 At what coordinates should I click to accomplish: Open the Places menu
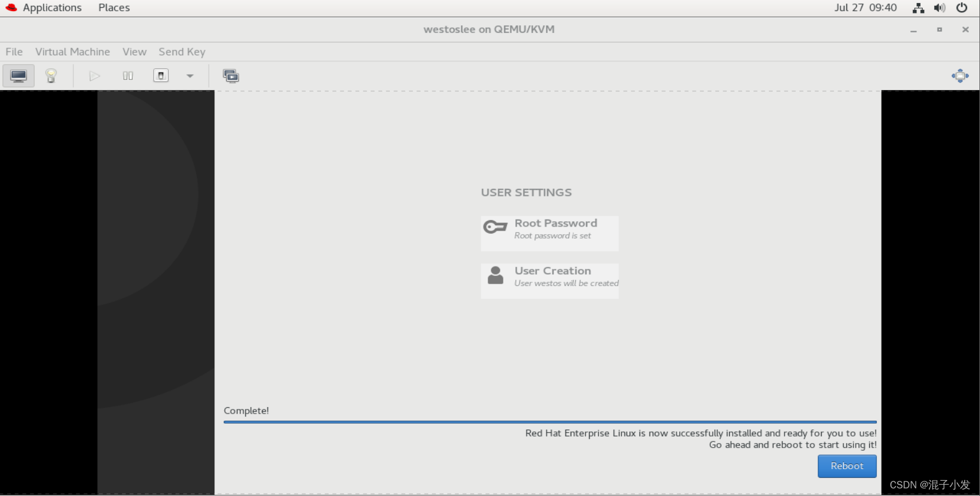click(114, 8)
